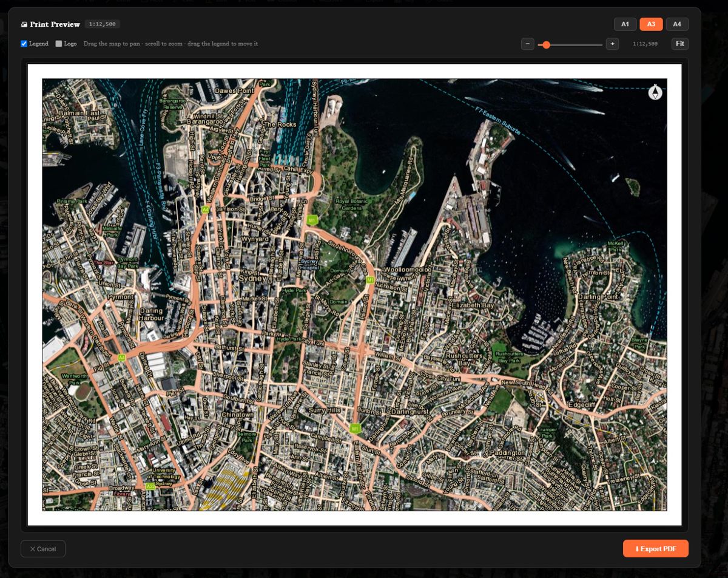Click the Royal Botanic Gardens label

tap(352, 205)
